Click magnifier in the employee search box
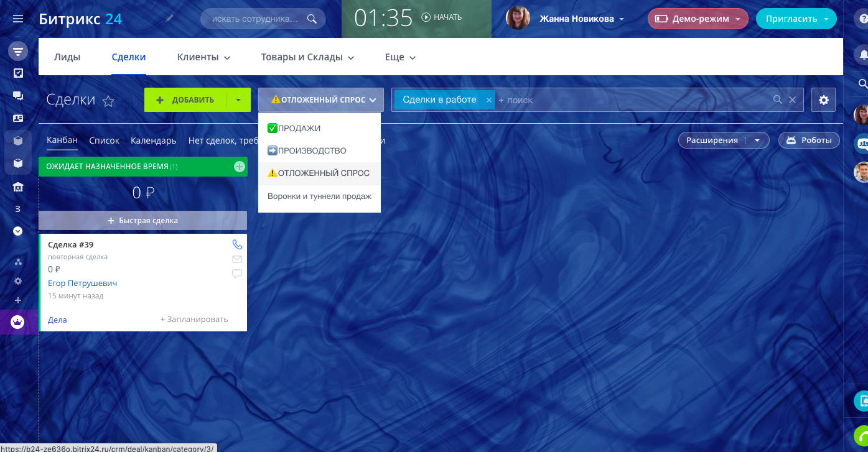 point(312,19)
